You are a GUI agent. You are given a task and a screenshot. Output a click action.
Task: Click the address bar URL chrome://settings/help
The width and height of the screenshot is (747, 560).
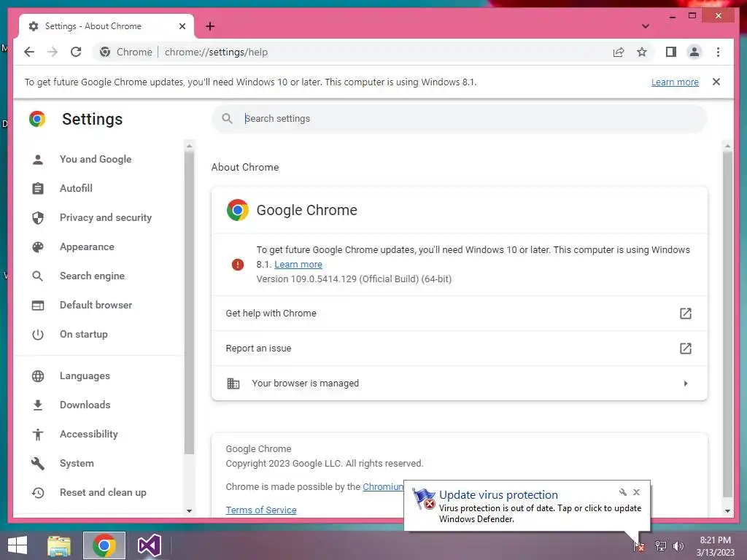(x=216, y=52)
